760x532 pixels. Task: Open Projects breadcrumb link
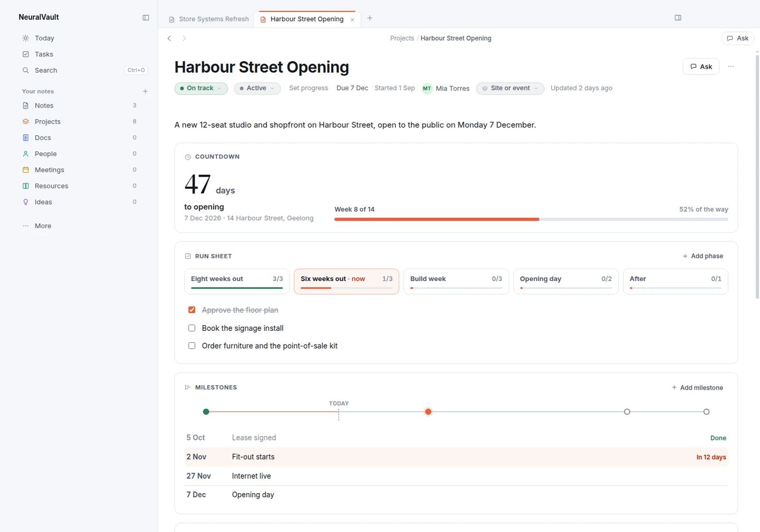(x=402, y=38)
